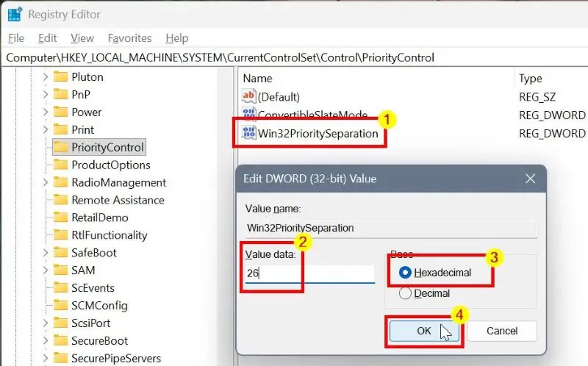Open the Edit menu
This screenshot has width=588, height=366.
(x=47, y=38)
